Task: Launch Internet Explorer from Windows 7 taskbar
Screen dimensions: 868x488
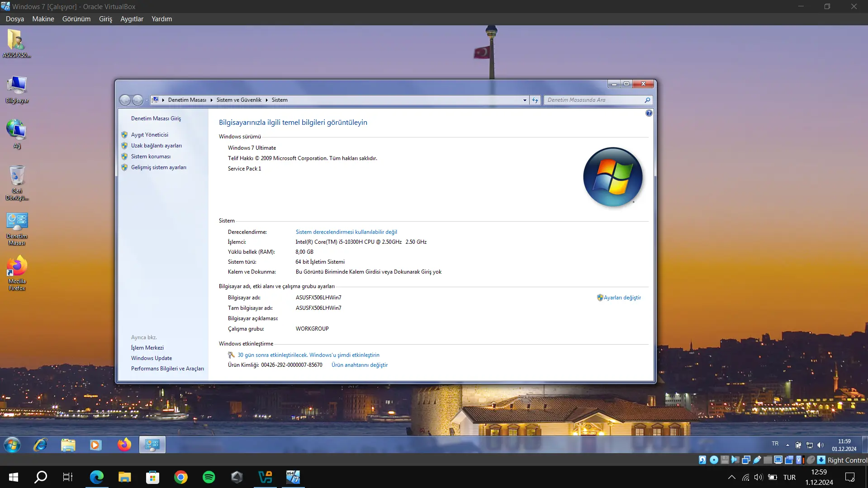Action: pos(40,445)
